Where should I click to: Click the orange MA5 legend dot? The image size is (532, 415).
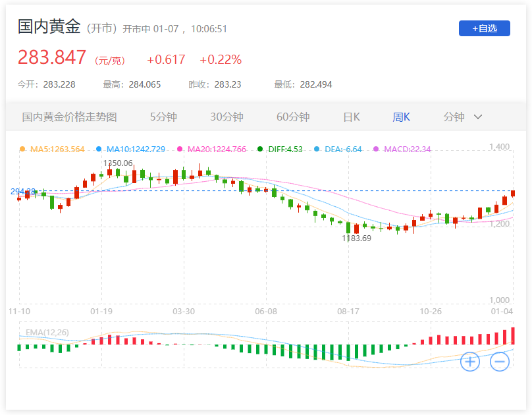pos(22,150)
